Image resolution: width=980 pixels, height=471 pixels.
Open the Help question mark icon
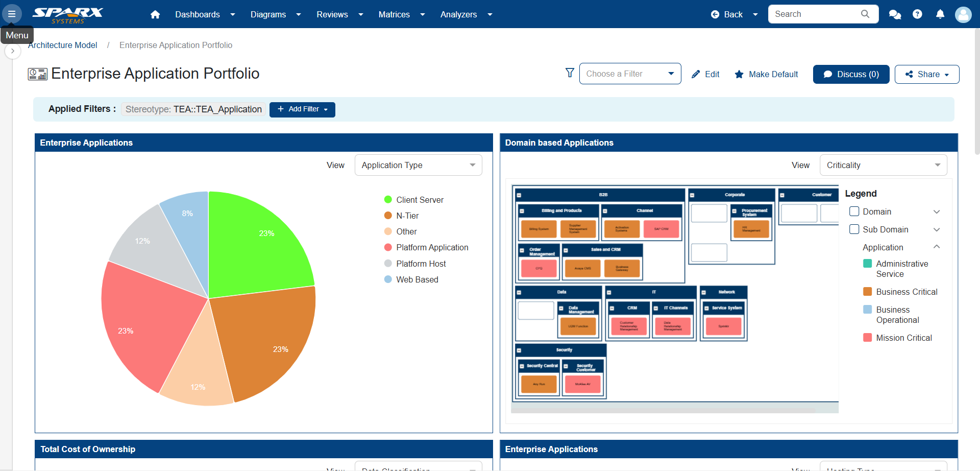point(917,14)
